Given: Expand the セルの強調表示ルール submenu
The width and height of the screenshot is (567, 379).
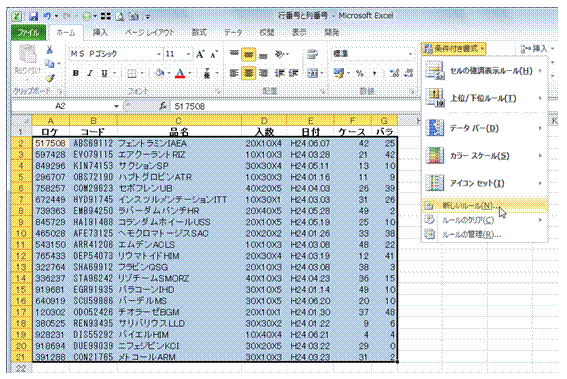Looking at the screenshot, I should tap(485, 71).
